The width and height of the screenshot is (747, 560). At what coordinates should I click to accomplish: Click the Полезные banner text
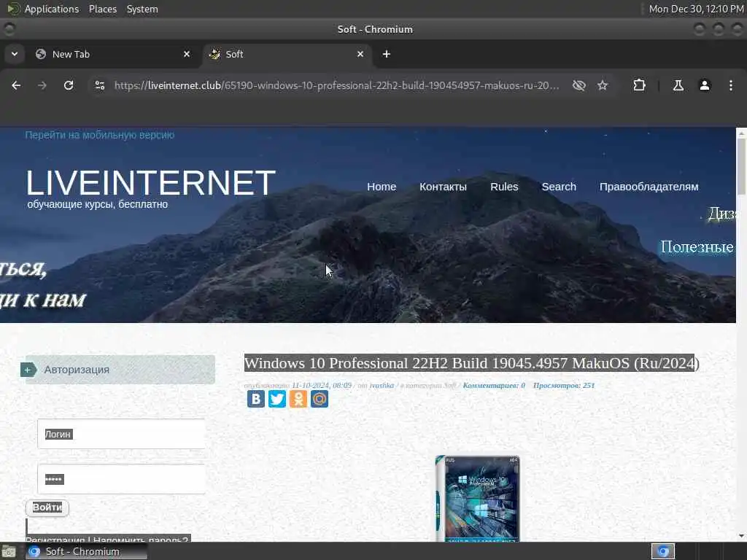[x=697, y=246]
